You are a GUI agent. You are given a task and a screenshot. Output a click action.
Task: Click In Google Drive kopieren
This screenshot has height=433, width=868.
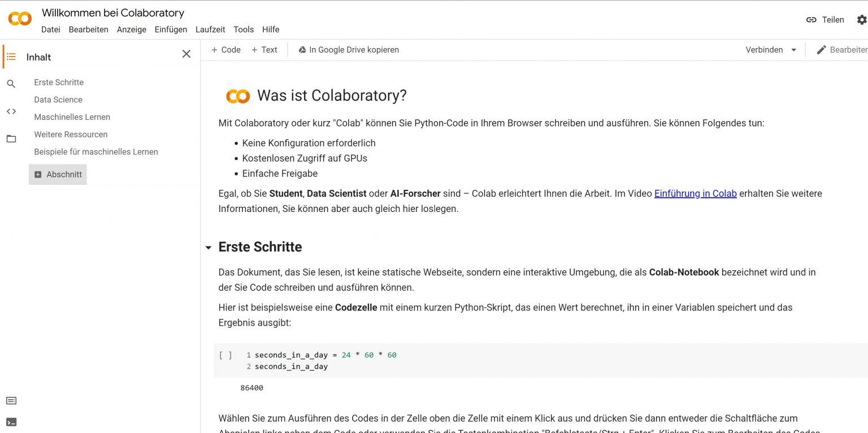[x=349, y=50]
